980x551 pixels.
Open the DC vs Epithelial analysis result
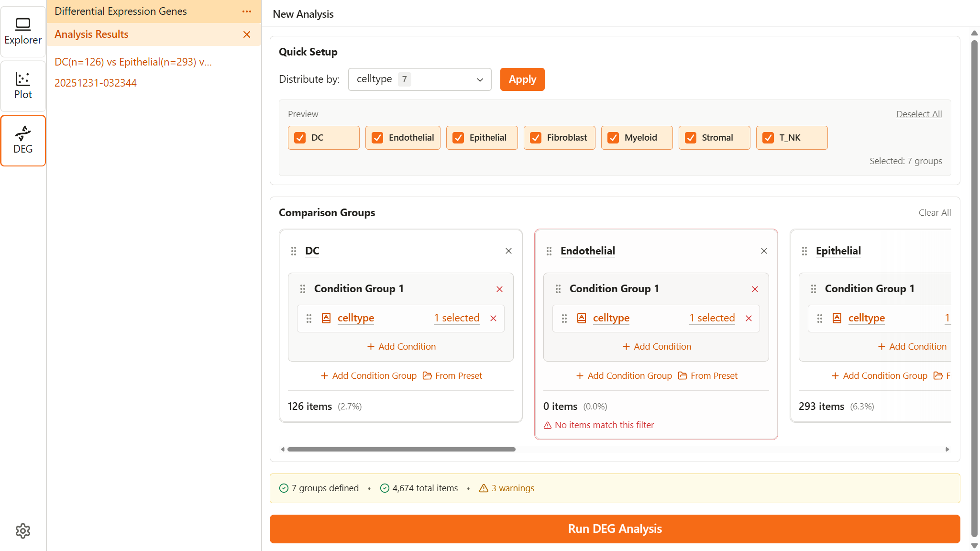click(133, 62)
